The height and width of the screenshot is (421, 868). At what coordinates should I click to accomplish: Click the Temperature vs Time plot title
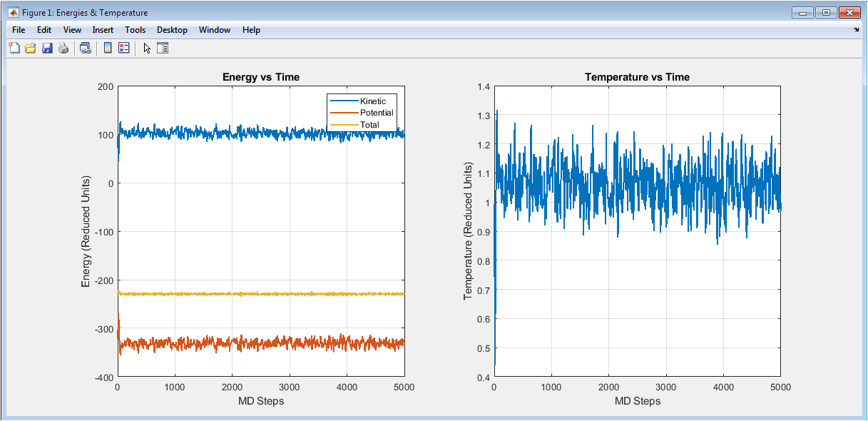(637, 77)
